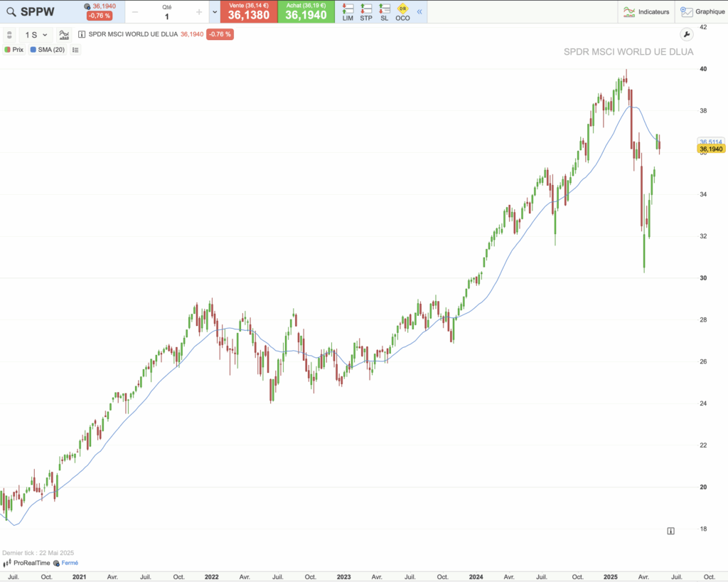Select the SL stop-limit order icon
This screenshot has height=582, width=728.
385,12
